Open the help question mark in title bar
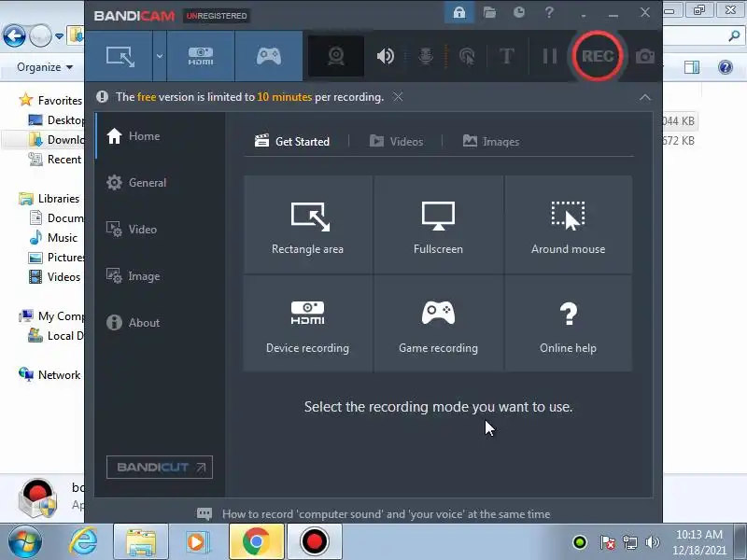This screenshot has height=560, width=747. click(549, 12)
